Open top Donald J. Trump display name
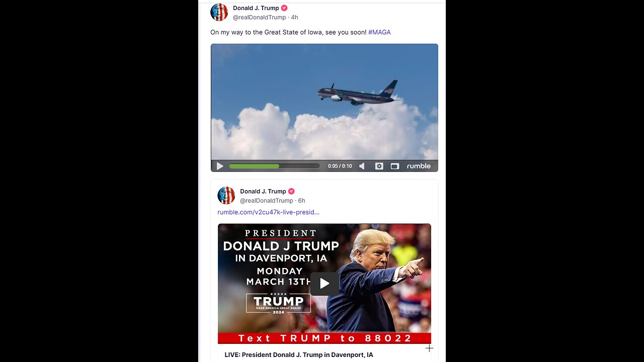Screen dimensions: 644x362 point(256,8)
